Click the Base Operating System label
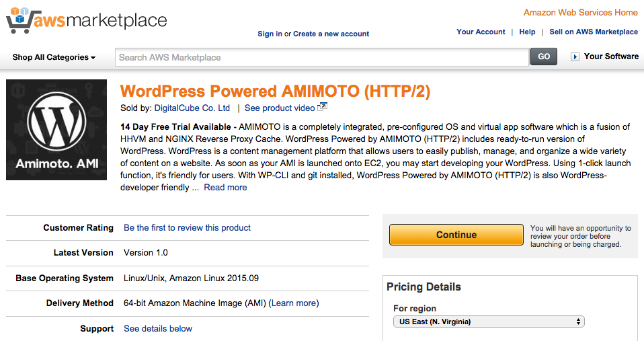Viewport: 644px width, 341px height. 65,278
